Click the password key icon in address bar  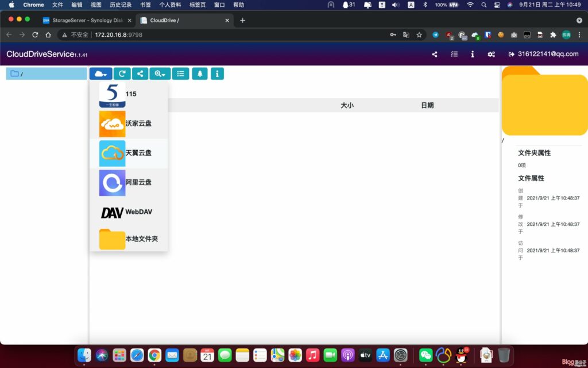pos(393,35)
